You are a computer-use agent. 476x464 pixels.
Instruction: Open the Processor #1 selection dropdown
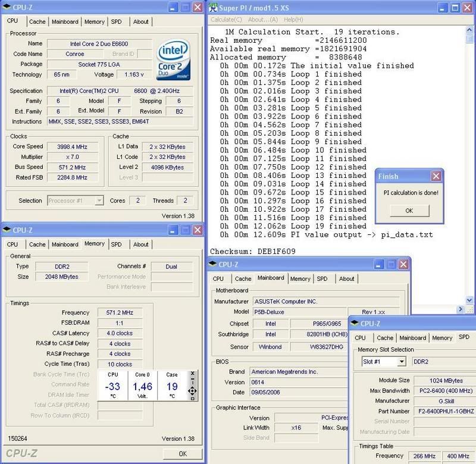(x=99, y=200)
